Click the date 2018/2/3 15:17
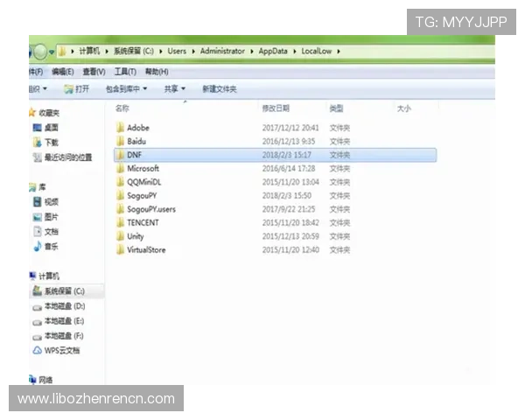Image resolution: width=525 pixels, height=420 pixels. [287, 155]
